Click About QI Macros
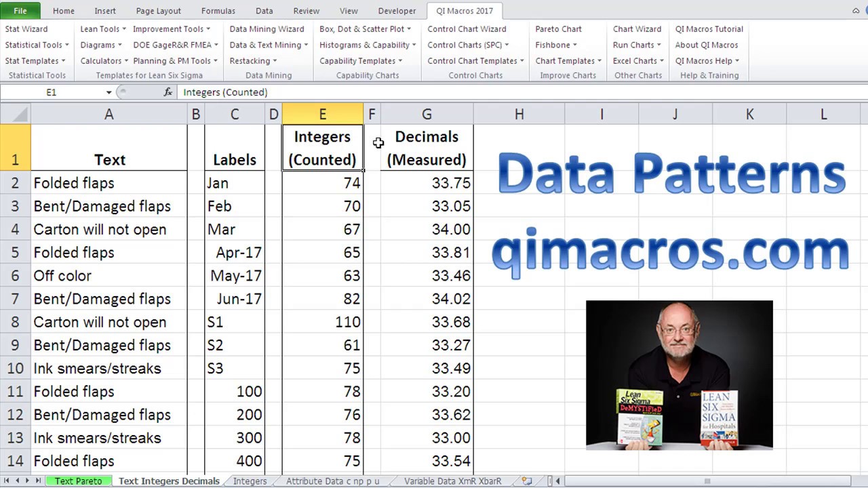Image resolution: width=868 pixels, height=488 pixels. (707, 45)
